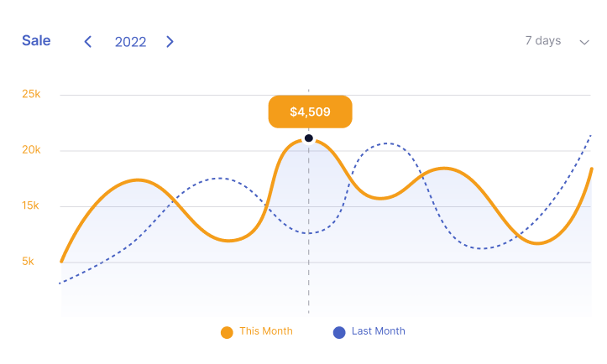
Task: Expand the period dropdown chevron arrow
Action: [584, 42]
